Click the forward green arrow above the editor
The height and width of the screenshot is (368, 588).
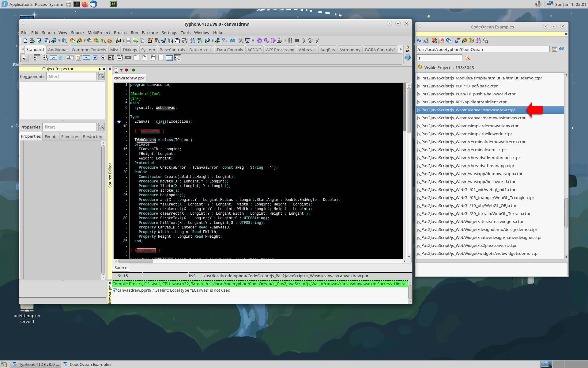click(133, 70)
